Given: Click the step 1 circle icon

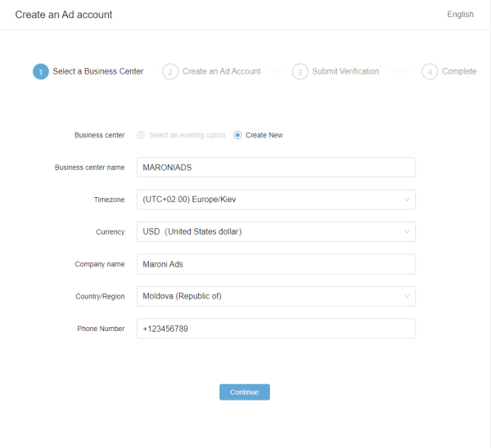Looking at the screenshot, I should pyautogui.click(x=41, y=72).
